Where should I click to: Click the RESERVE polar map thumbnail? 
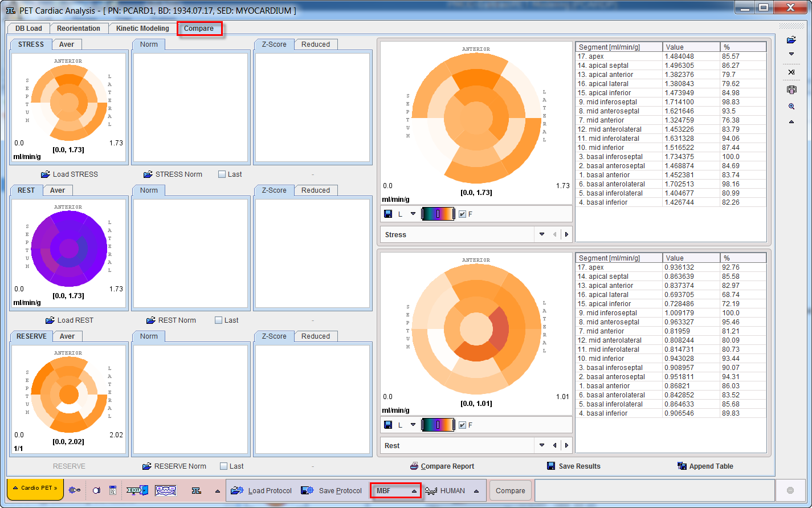(68, 393)
